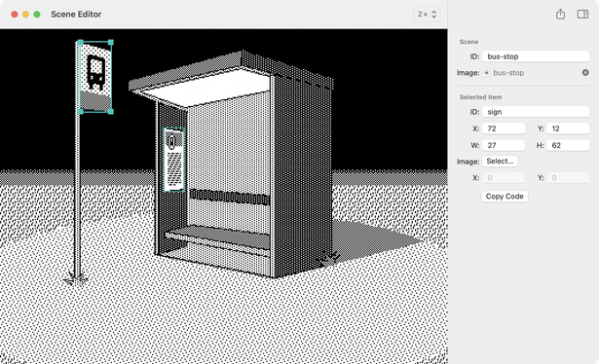The image size is (599, 364).
Task: Click the bottom-right selection handle of sign
Action: pos(110,111)
